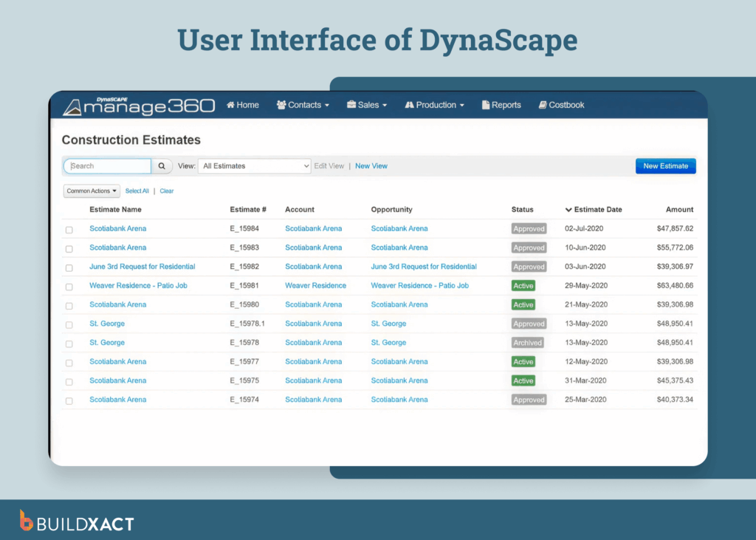756x540 pixels.
Task: Click the search magnifying glass icon
Action: coord(162,165)
